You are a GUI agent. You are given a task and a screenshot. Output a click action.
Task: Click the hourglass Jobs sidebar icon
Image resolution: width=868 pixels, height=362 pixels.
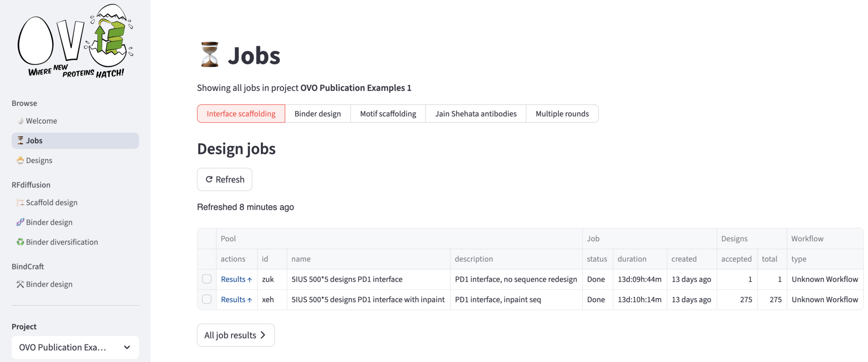tap(20, 140)
